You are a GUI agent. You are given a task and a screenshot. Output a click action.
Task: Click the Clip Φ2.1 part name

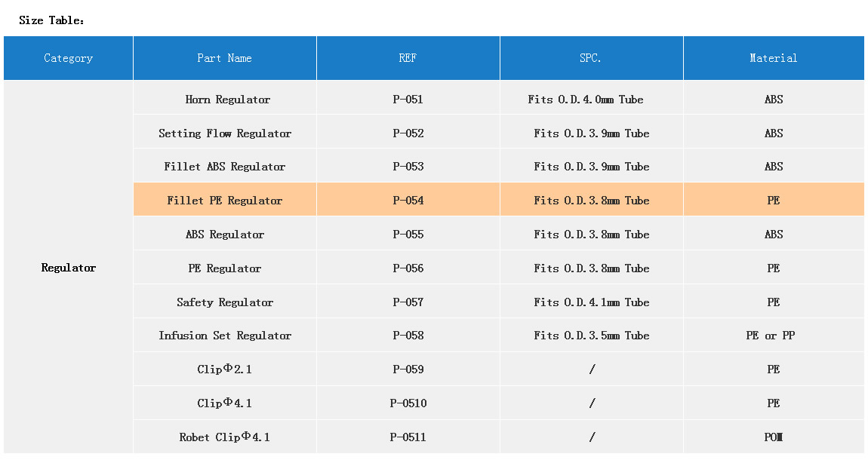pos(226,370)
